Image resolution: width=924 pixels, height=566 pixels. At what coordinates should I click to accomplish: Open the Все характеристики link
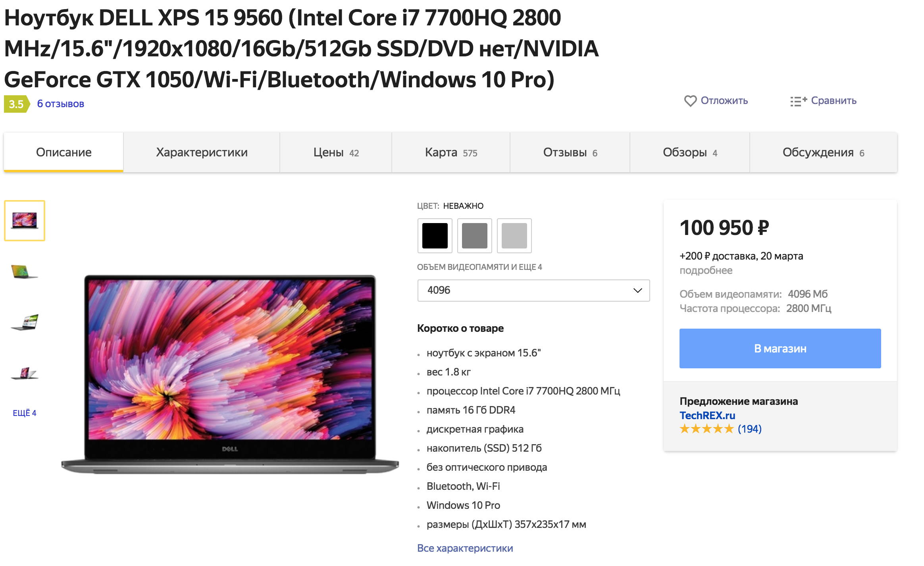click(x=465, y=548)
